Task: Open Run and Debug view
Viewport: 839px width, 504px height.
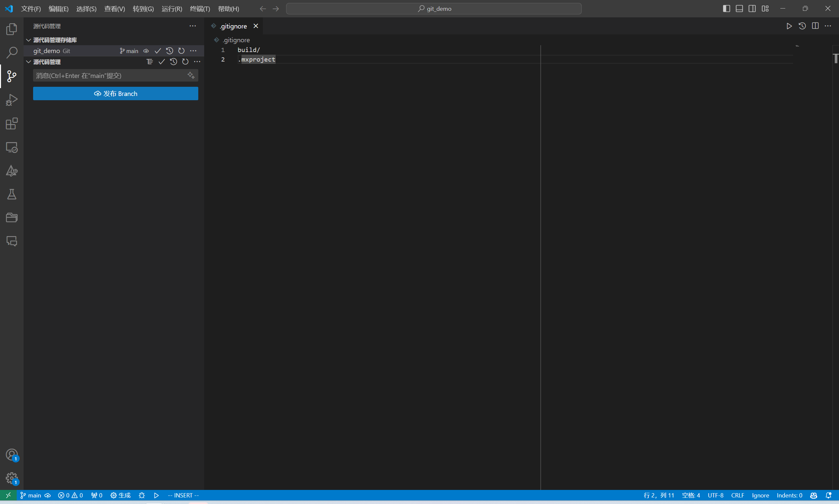Action: [11, 100]
